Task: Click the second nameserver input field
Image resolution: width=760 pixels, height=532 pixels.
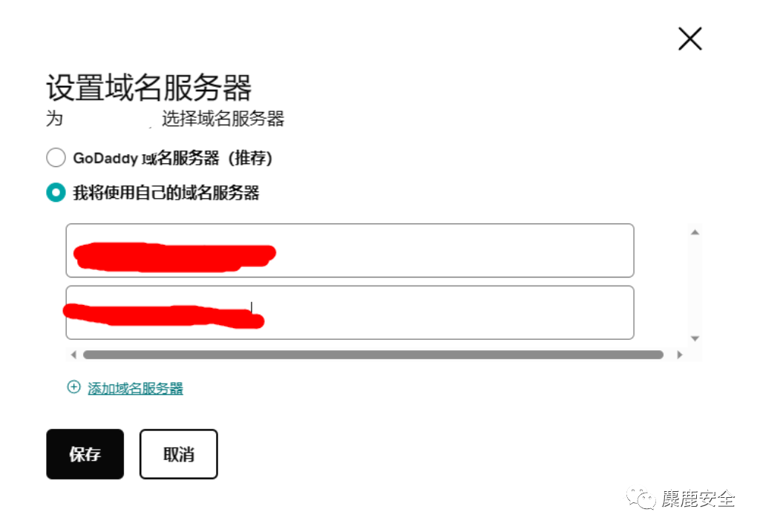Action: coord(350,312)
